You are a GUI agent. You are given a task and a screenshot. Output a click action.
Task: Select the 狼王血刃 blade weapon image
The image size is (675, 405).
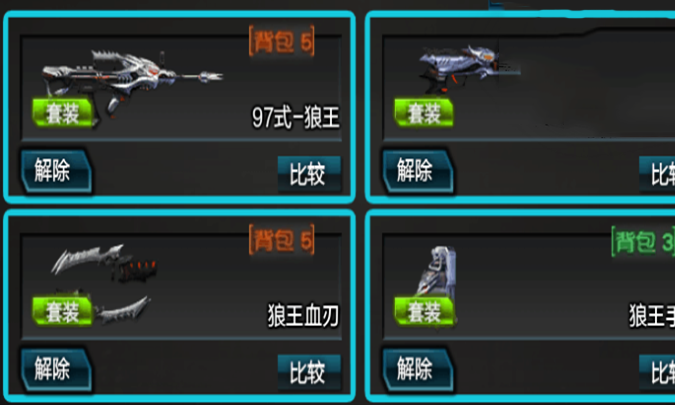click(x=102, y=284)
